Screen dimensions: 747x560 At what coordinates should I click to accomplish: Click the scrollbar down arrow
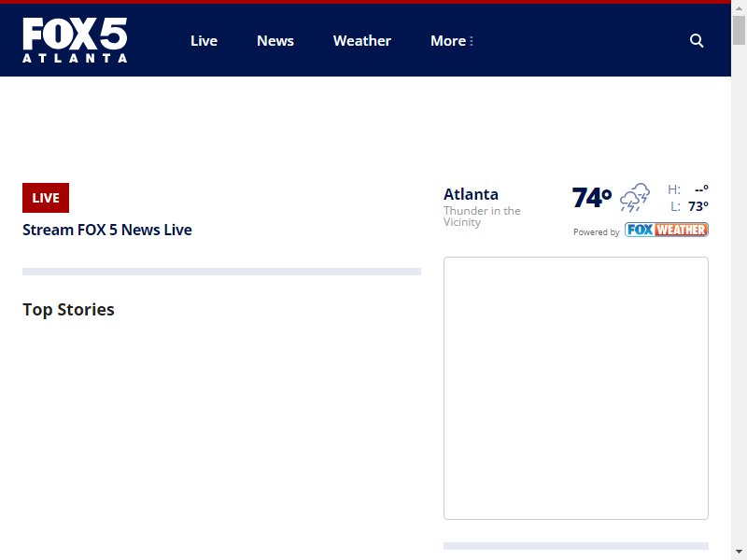pyautogui.click(x=739, y=552)
